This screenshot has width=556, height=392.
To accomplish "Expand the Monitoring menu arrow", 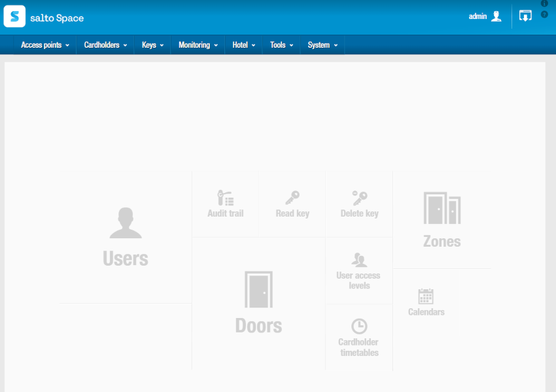I will pos(216,45).
